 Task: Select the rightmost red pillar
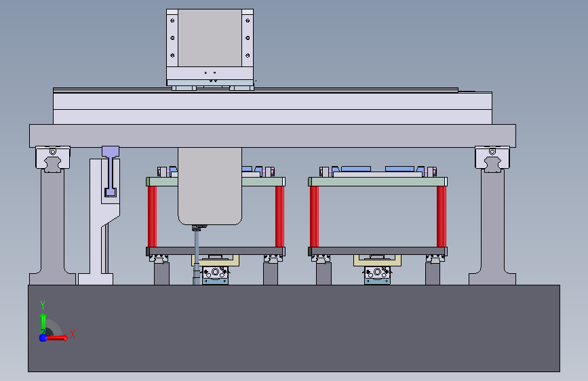442,216
